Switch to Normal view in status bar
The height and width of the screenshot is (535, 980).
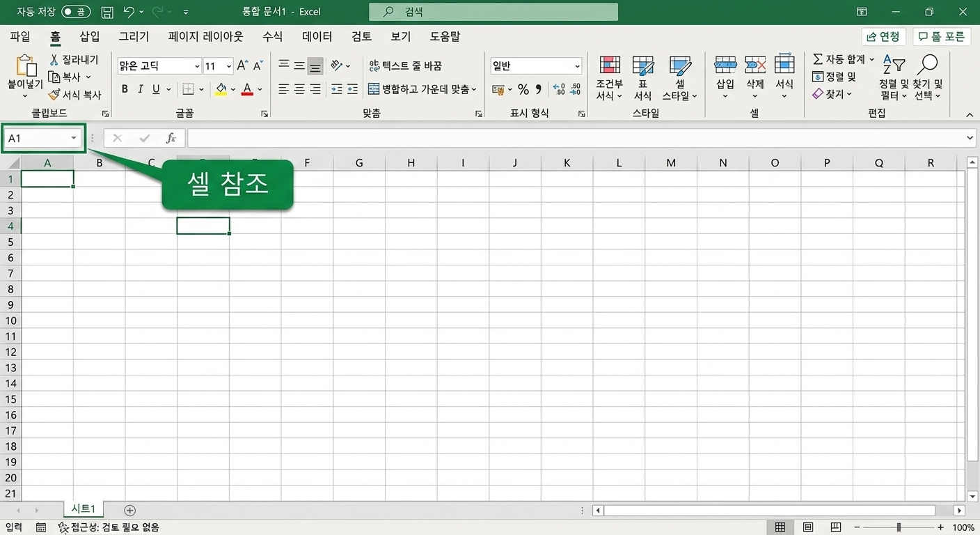click(780, 527)
